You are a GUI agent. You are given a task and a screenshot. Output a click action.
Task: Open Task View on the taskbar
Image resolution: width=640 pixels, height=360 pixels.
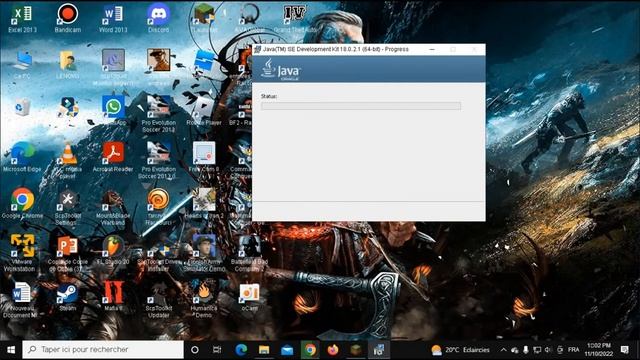[x=217, y=350]
